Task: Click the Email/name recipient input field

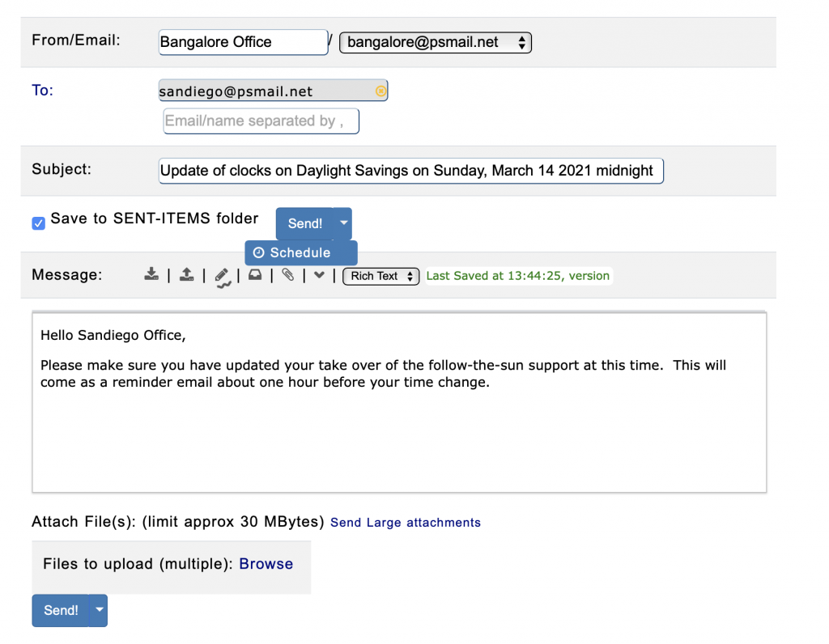Action: point(261,121)
